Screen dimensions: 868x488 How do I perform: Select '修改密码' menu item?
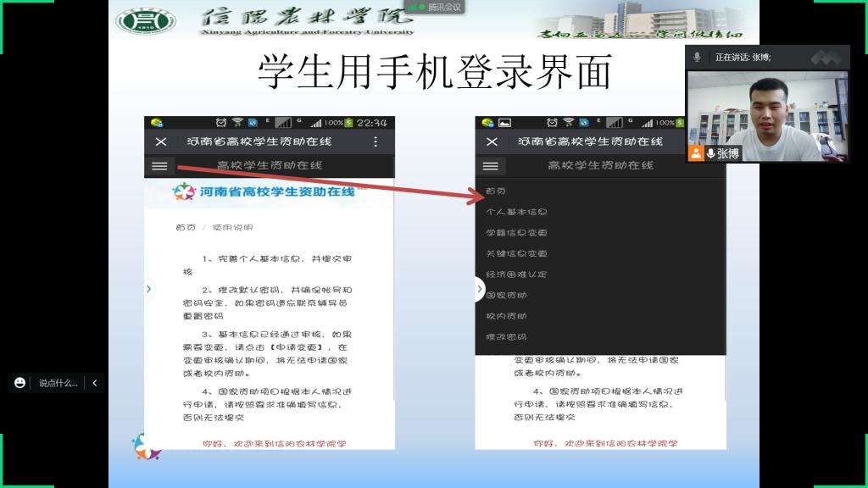point(506,337)
